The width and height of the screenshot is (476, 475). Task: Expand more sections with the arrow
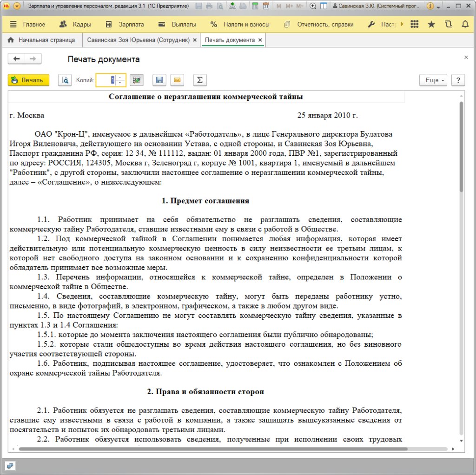click(x=402, y=24)
